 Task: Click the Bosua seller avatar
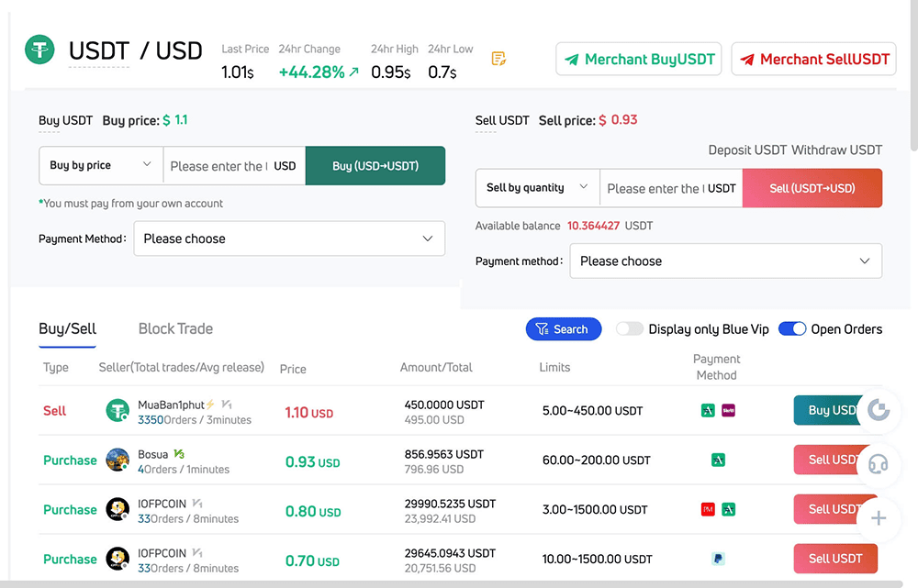point(118,460)
